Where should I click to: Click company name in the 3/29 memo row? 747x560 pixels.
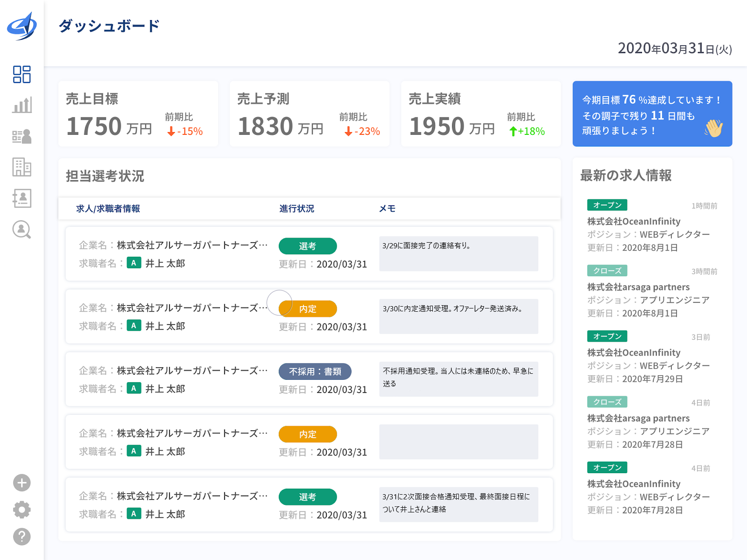pos(192,245)
